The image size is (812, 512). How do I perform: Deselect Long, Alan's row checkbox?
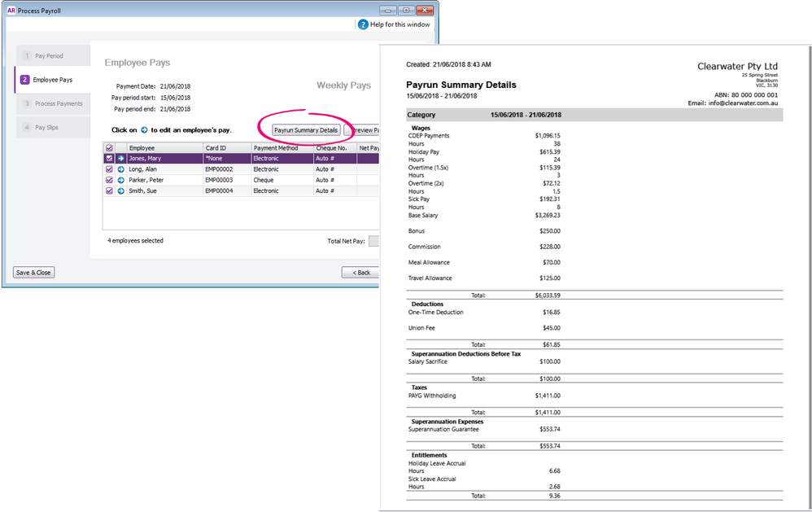coord(109,169)
